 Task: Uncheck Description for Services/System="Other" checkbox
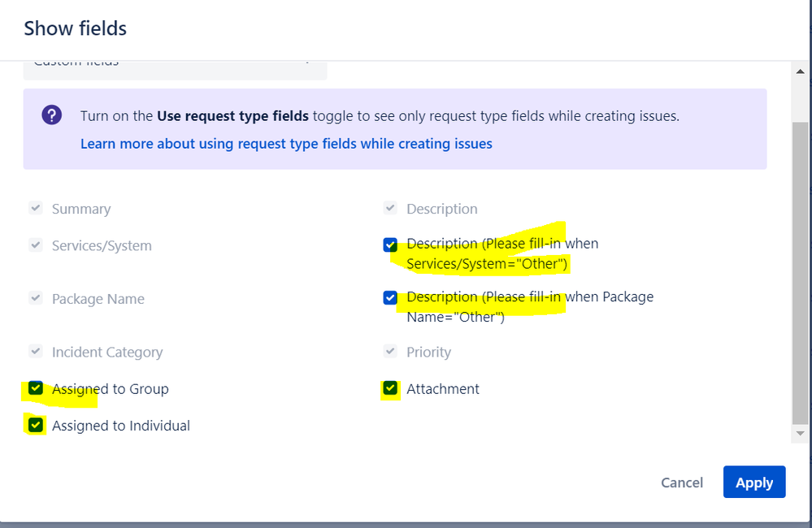(390, 245)
